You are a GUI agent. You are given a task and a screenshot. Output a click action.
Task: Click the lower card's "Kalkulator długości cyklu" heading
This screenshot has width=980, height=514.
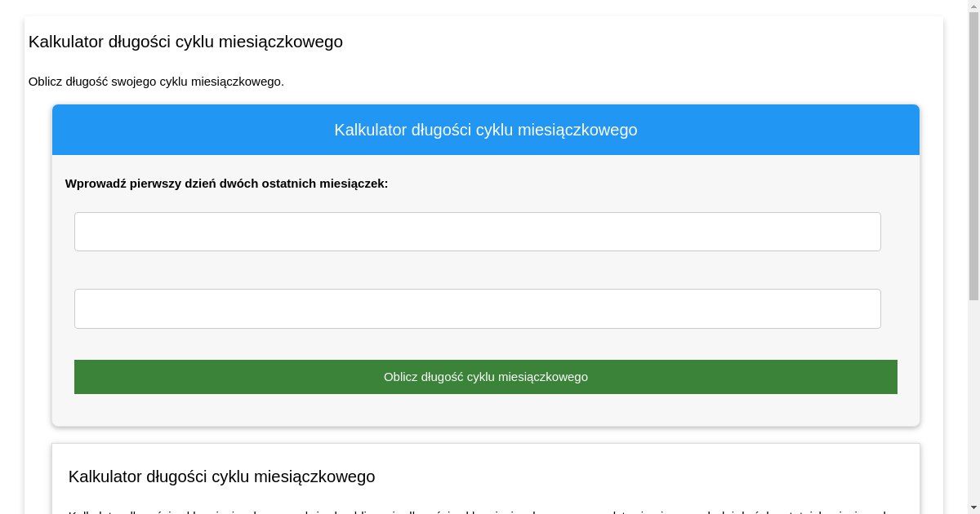[220, 476]
